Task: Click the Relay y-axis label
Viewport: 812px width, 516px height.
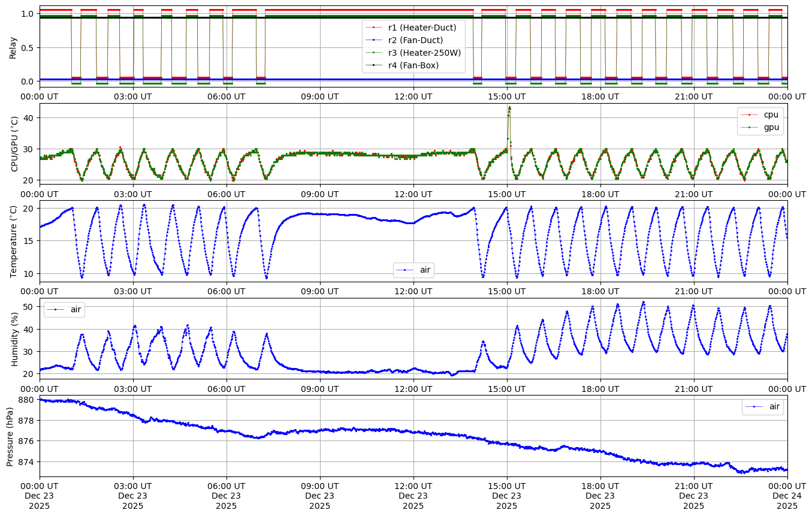Action: 13,47
